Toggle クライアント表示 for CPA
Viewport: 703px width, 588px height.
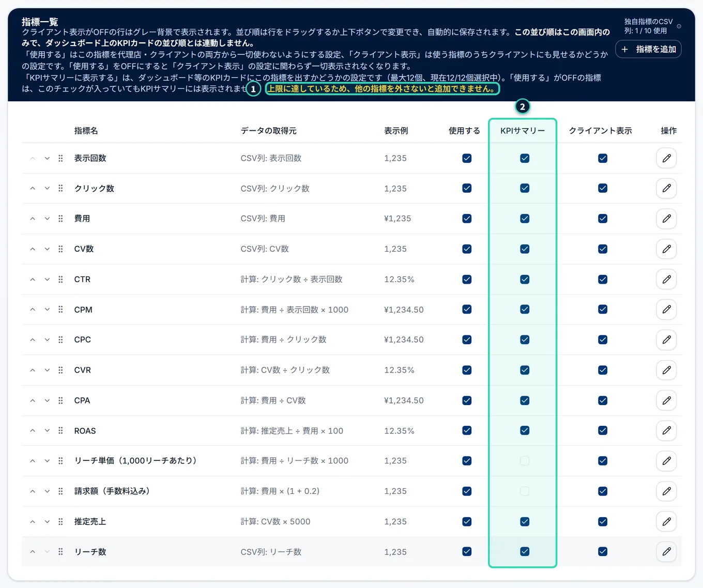point(603,400)
